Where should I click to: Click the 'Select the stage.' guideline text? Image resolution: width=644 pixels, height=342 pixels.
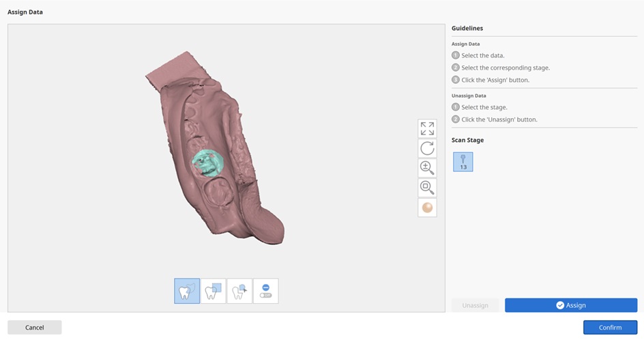484,107
